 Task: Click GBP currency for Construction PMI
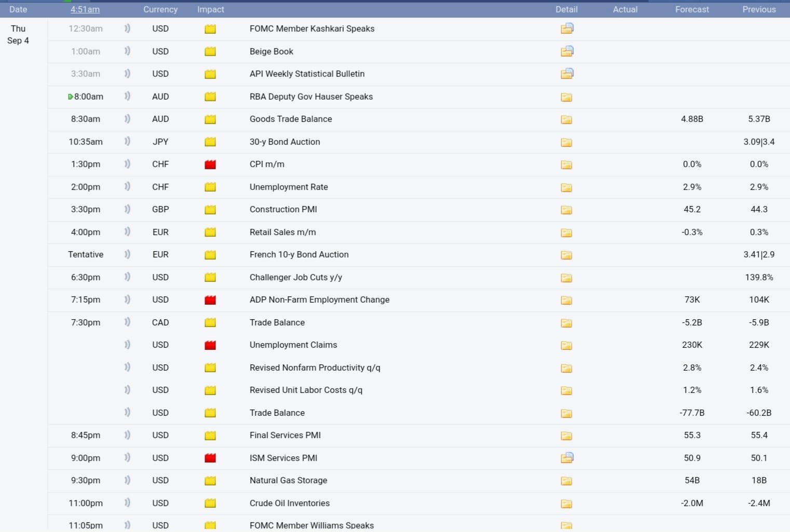click(160, 209)
